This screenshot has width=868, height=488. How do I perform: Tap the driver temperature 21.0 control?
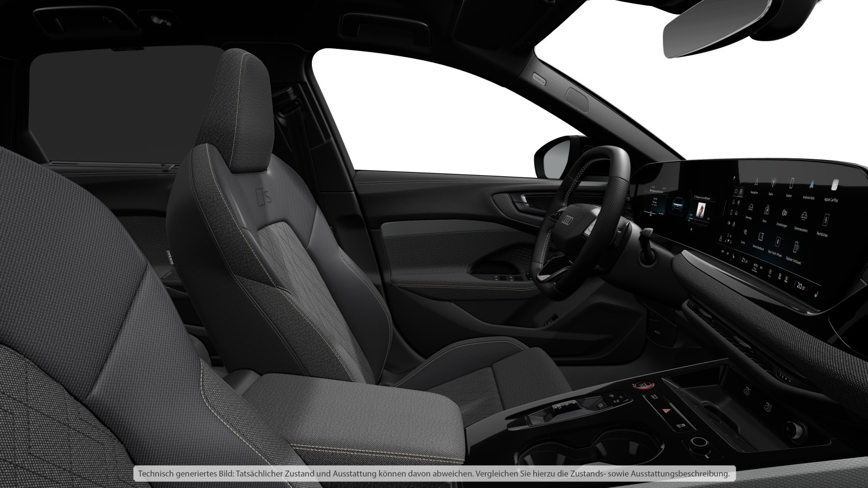pos(745,260)
